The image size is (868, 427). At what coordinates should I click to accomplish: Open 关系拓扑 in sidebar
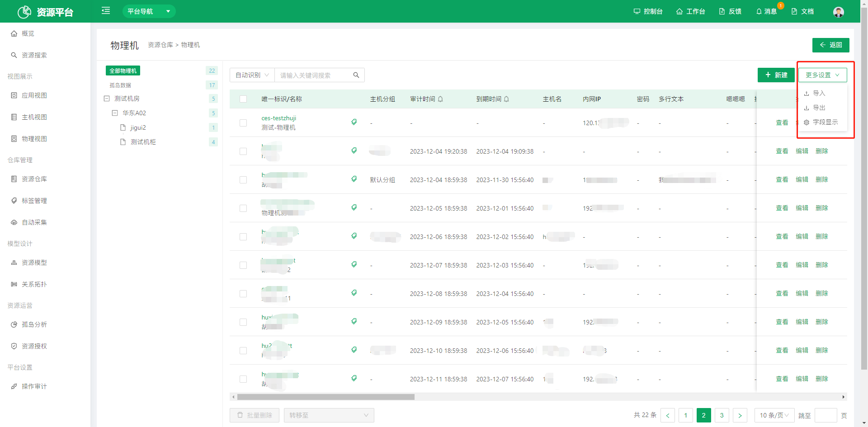[x=29, y=284]
